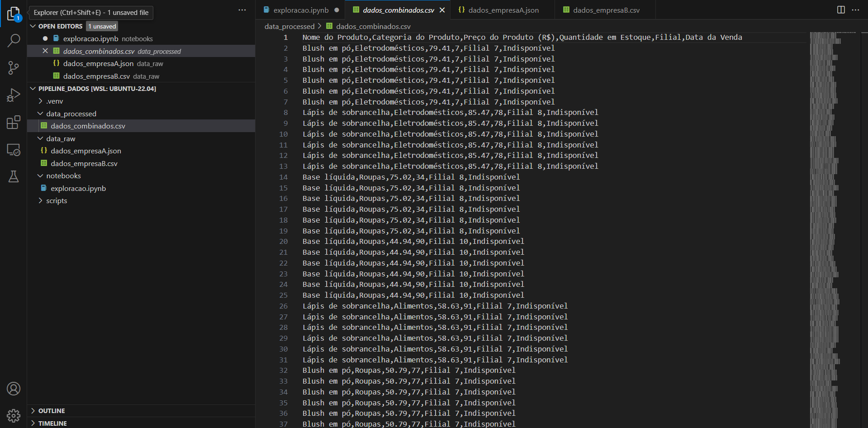
Task: Open Source Control view
Action: click(x=14, y=68)
